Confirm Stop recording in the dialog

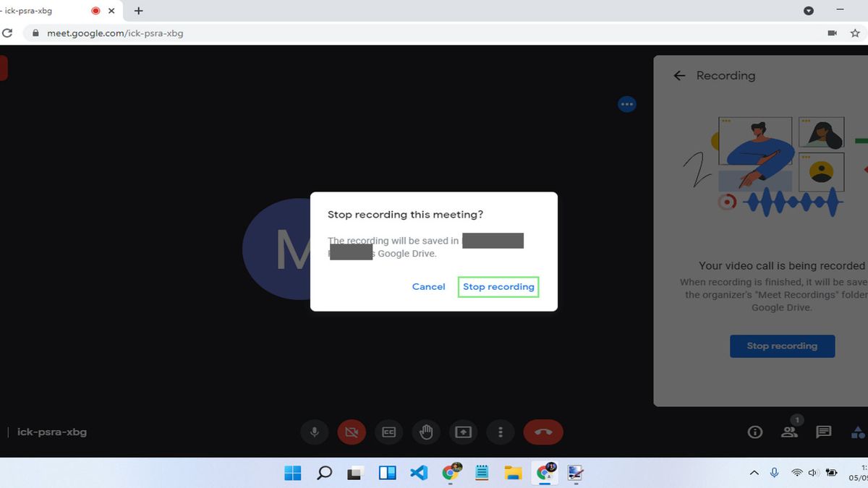tap(498, 286)
